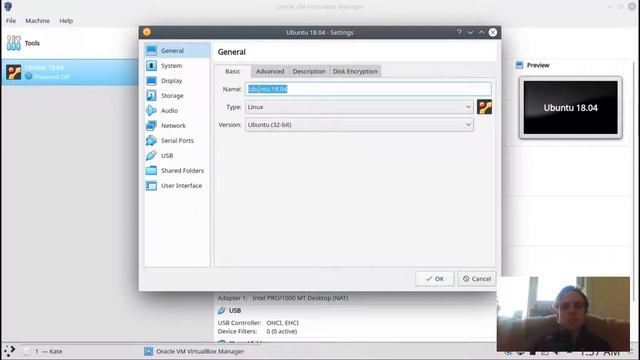Image resolution: width=640 pixels, height=360 pixels.
Task: Switch to the Advanced tab
Action: [270, 71]
